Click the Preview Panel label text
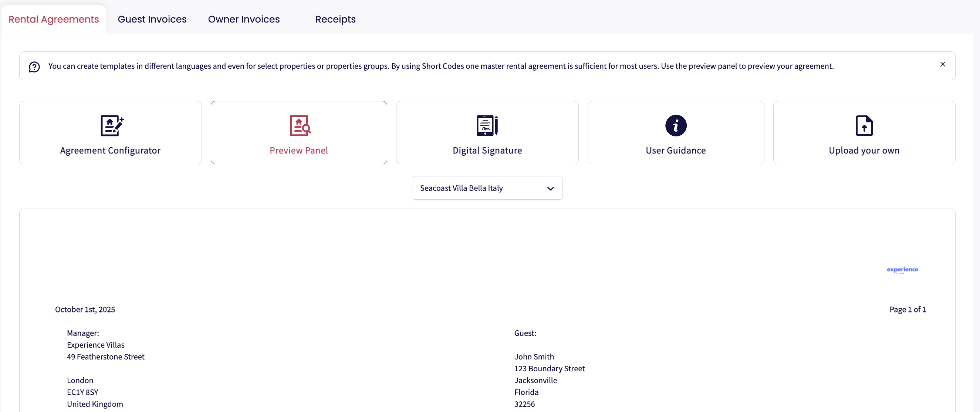 299,151
